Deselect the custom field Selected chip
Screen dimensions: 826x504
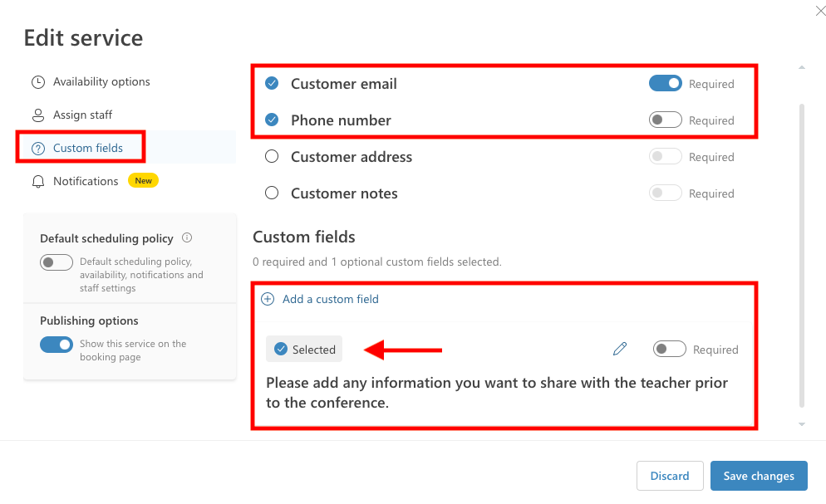tap(304, 349)
